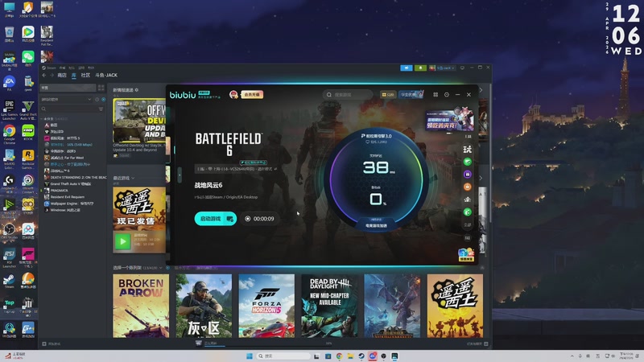Click the lower green sidebar tool icon in biubiu
Screen dimensions: 644x362
[468, 212]
